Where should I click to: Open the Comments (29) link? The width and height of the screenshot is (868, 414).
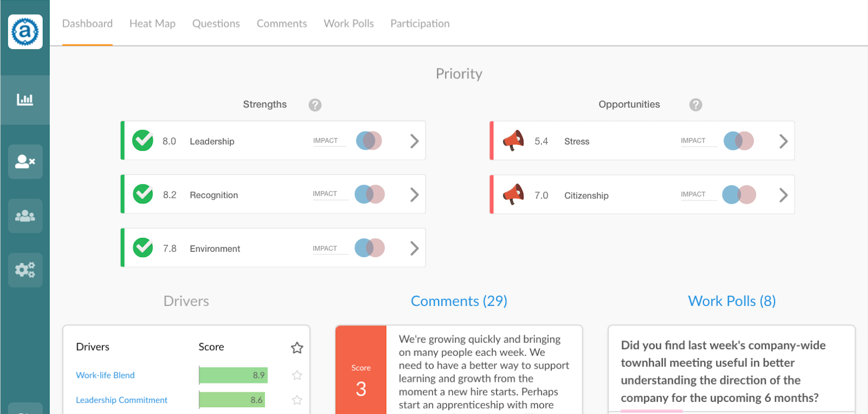[x=459, y=301]
